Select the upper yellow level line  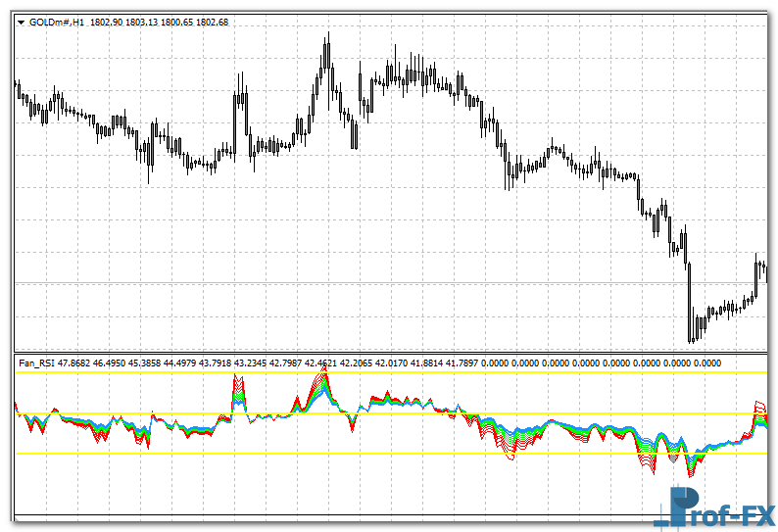[x=392, y=373]
